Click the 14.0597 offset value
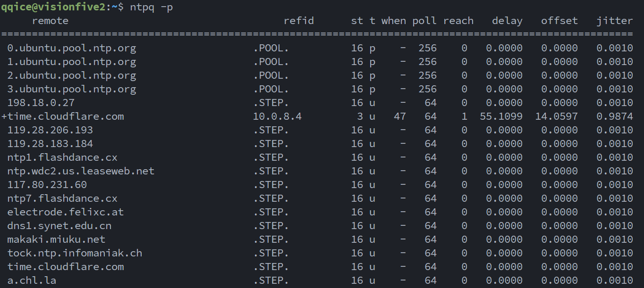Screen dimensions: 644x288 tap(556, 116)
